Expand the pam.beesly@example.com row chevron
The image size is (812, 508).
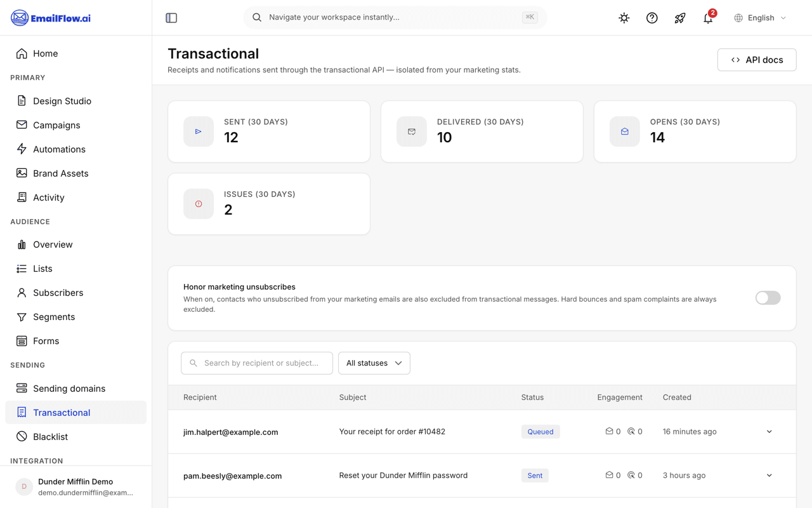click(769, 476)
